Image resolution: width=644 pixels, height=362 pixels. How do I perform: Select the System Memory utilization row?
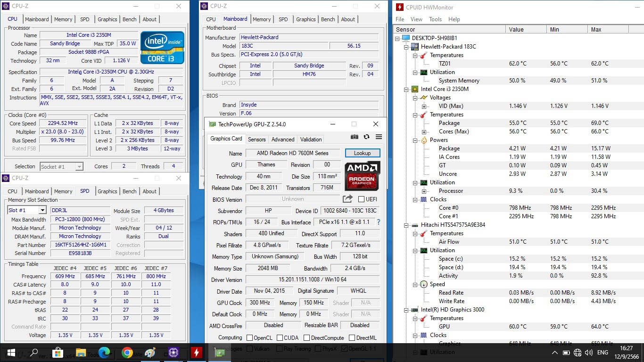pos(519,81)
